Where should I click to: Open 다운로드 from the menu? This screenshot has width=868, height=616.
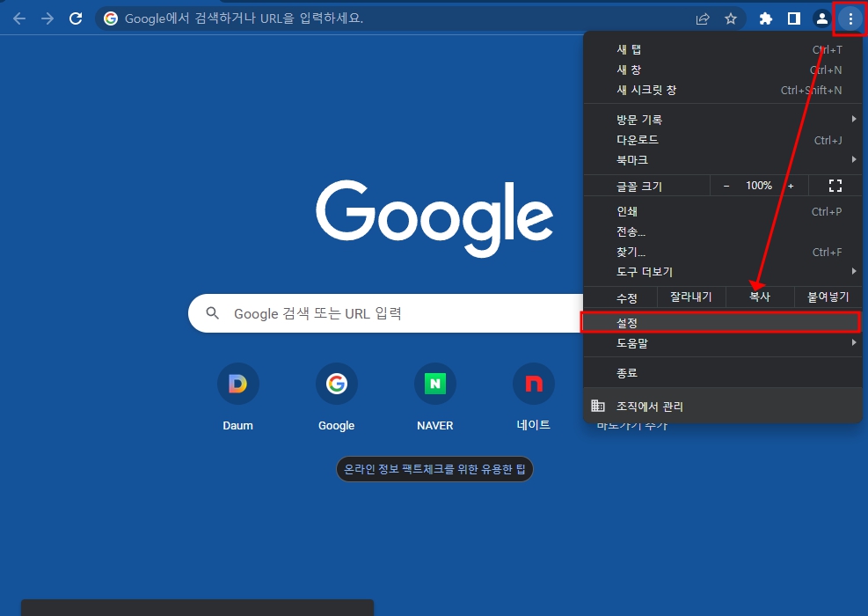[x=723, y=140]
